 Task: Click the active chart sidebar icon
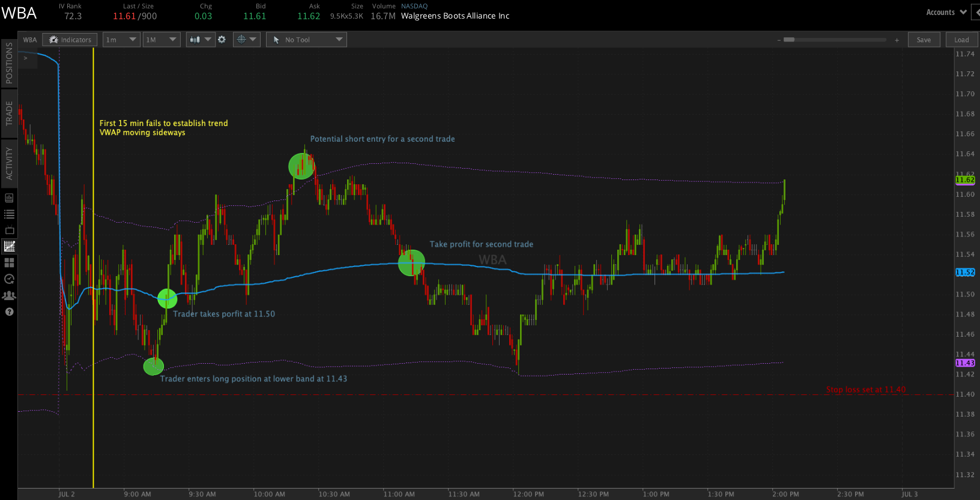(x=9, y=246)
